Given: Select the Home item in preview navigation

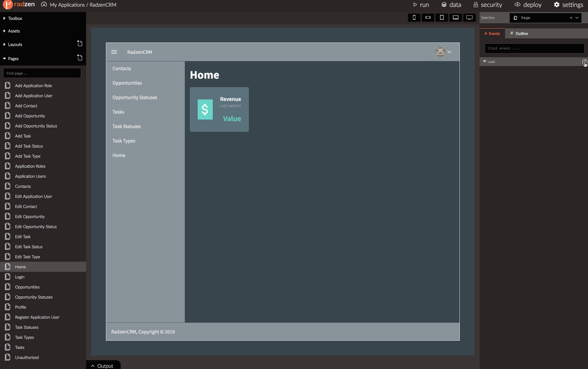Looking at the screenshot, I should point(119,155).
